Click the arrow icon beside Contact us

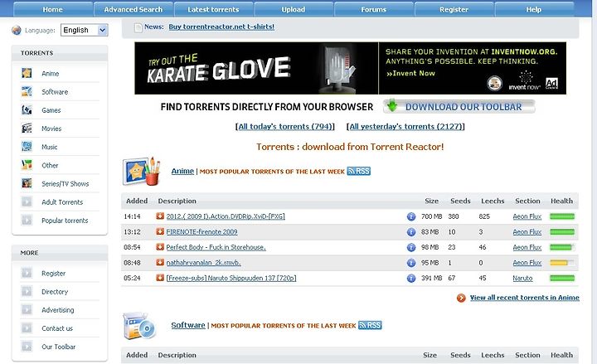tap(27, 328)
